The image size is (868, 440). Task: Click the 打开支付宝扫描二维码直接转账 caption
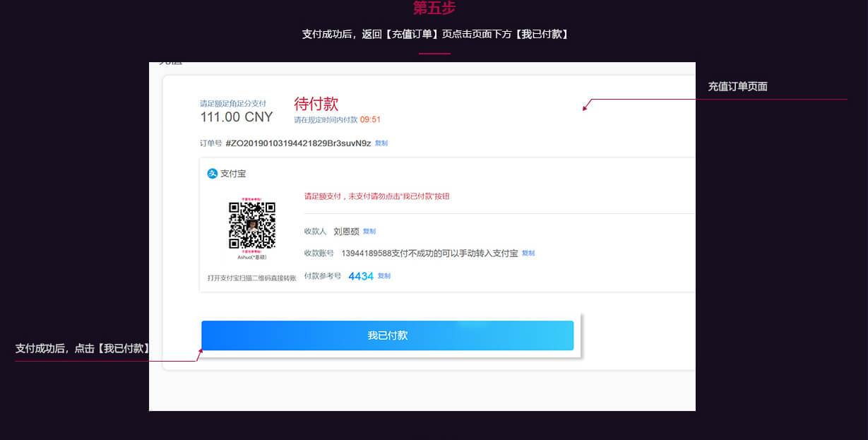tap(252, 278)
